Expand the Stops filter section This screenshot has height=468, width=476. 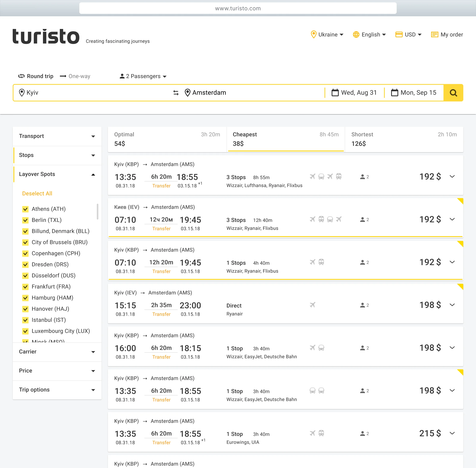pos(57,155)
